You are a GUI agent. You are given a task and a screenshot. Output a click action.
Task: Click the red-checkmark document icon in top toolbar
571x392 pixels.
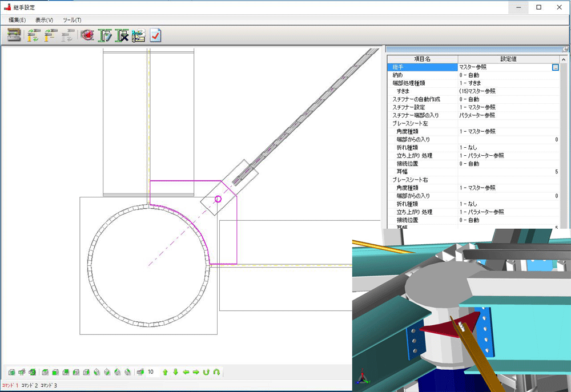tap(155, 36)
